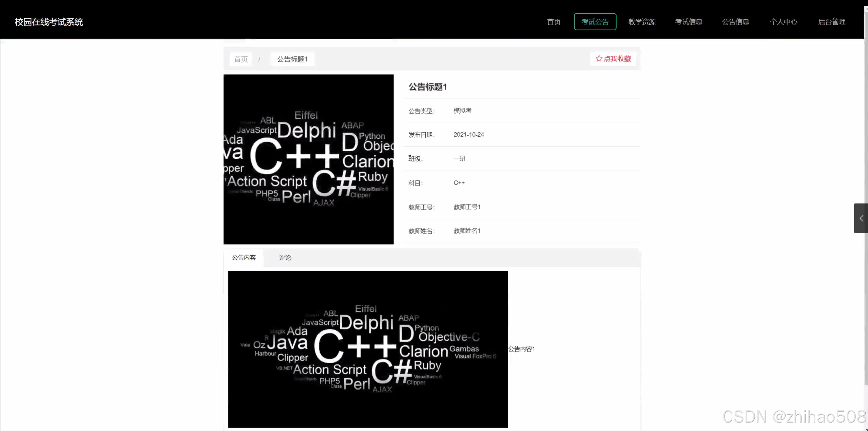This screenshot has height=431, width=868.
Task: Expand the right side panel arrow
Action: tap(861, 218)
